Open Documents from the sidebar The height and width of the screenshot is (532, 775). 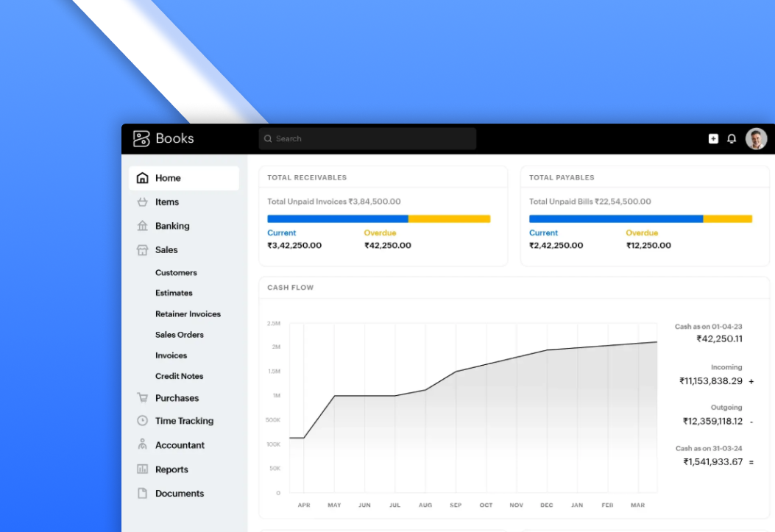point(180,494)
